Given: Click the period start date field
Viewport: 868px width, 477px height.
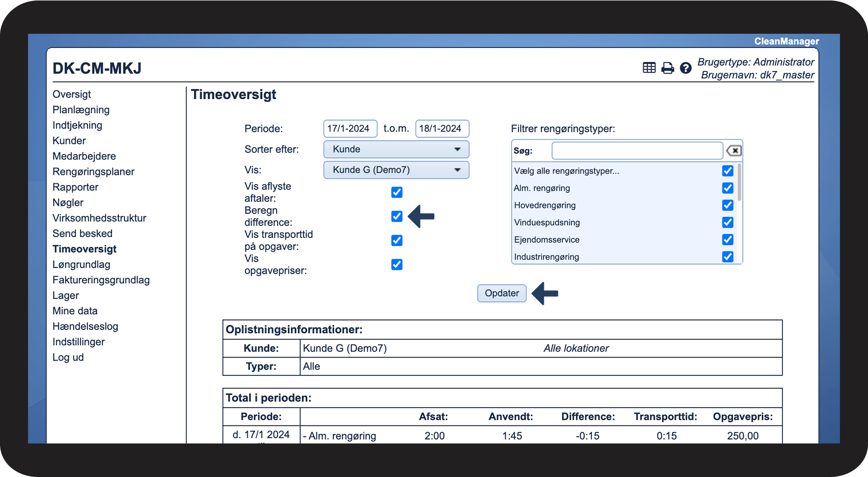Looking at the screenshot, I should [x=350, y=129].
